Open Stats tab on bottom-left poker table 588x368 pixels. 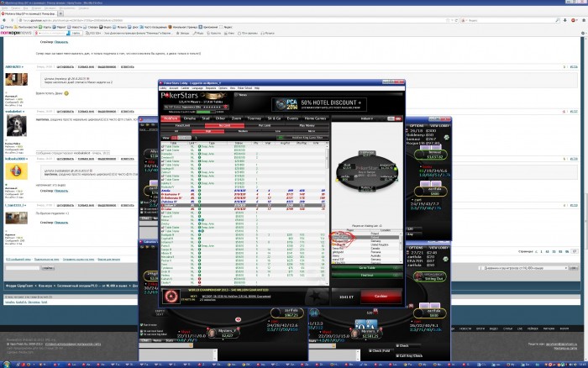[169, 340]
